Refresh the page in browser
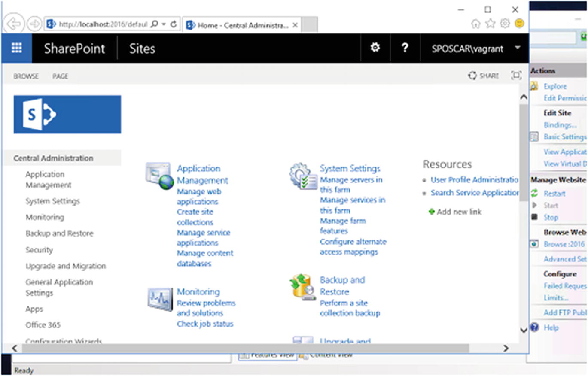The height and width of the screenshot is (376, 588). [x=174, y=24]
